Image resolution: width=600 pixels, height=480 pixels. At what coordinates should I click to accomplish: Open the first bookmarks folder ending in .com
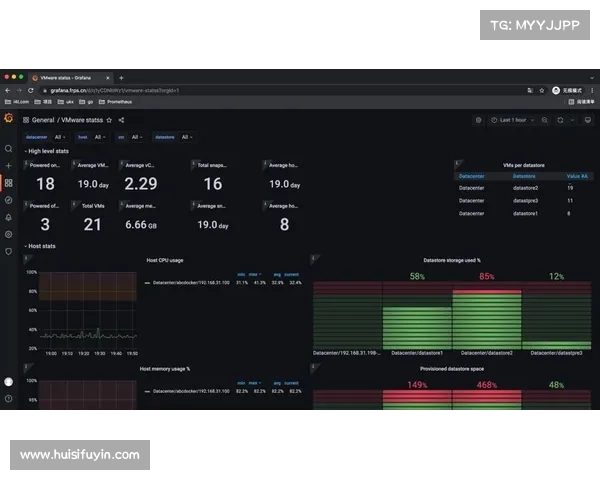tap(17, 102)
